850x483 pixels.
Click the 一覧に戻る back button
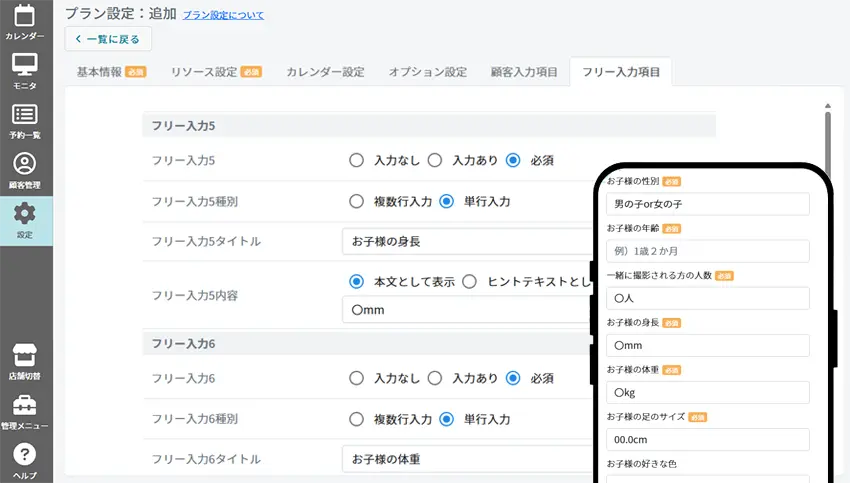pos(108,39)
